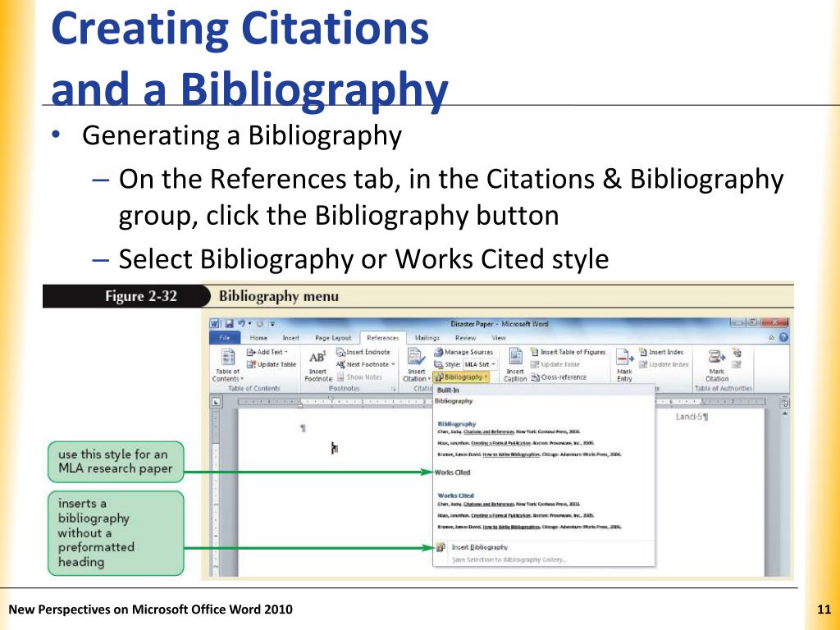Click Update Table in Table of Contents group
This screenshot has width=840, height=630.
[x=271, y=364]
